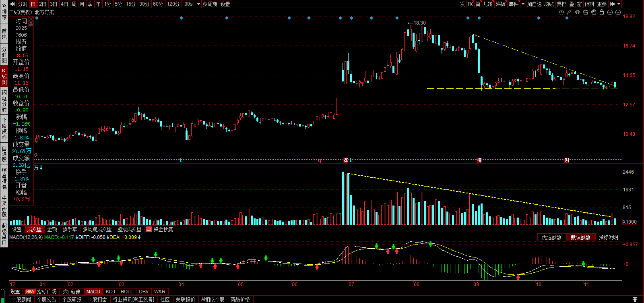Select the 成交量 volume tab
This screenshot has width=644, height=303.
[x=34, y=229]
